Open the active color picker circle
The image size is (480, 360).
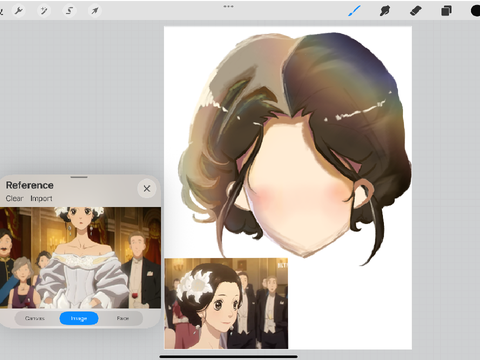coord(475,11)
